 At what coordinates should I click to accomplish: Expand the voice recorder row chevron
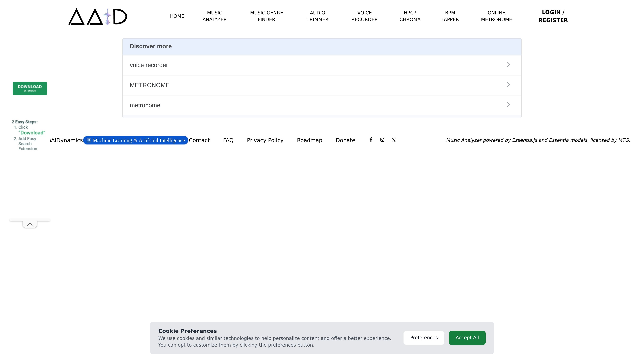508,65
